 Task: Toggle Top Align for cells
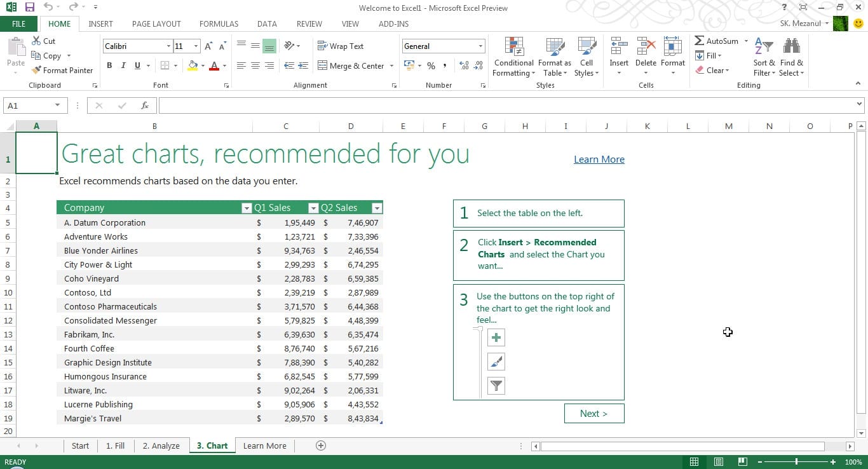pyautogui.click(x=241, y=46)
